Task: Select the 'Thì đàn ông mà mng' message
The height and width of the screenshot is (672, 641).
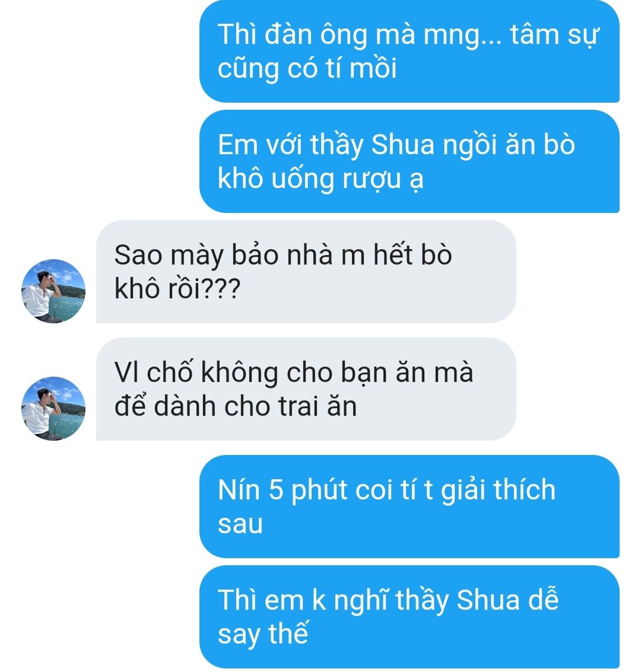Action: pyautogui.click(x=409, y=52)
